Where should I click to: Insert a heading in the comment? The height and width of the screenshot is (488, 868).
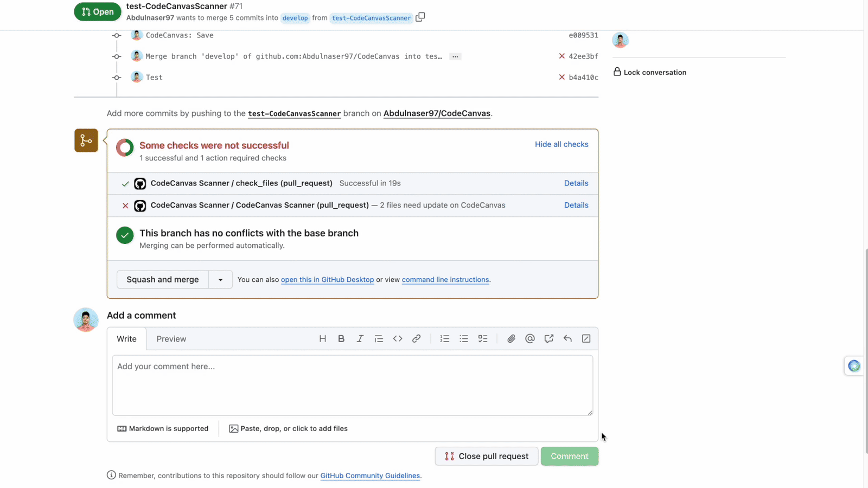pyautogui.click(x=322, y=338)
